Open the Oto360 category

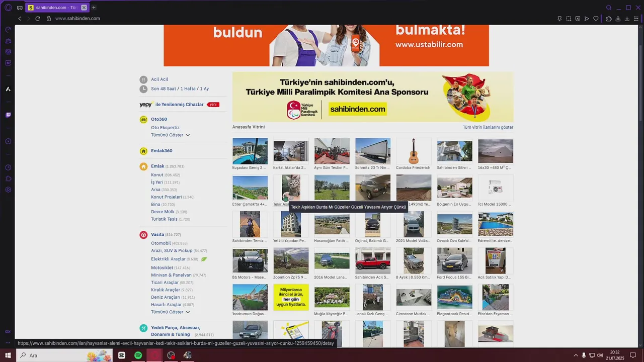point(159,119)
